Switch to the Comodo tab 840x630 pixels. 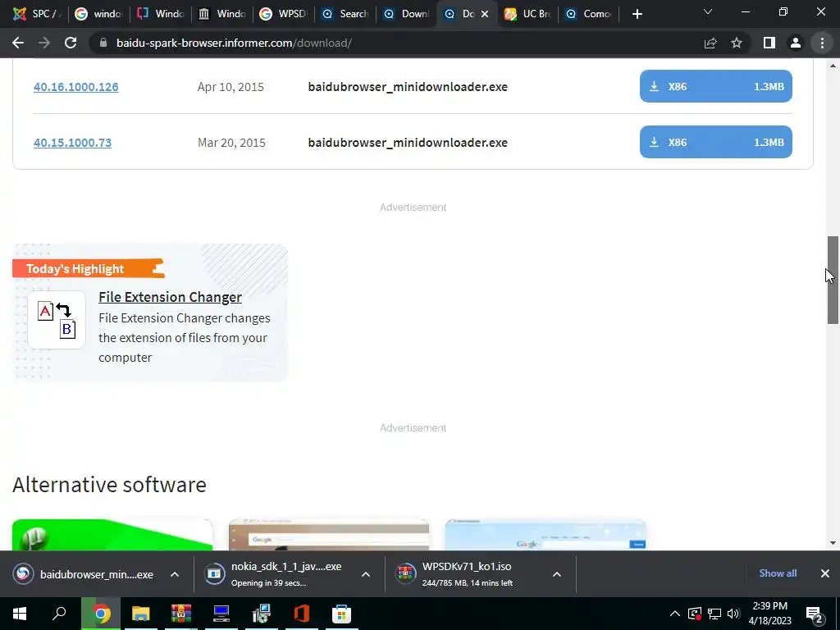(x=588, y=14)
